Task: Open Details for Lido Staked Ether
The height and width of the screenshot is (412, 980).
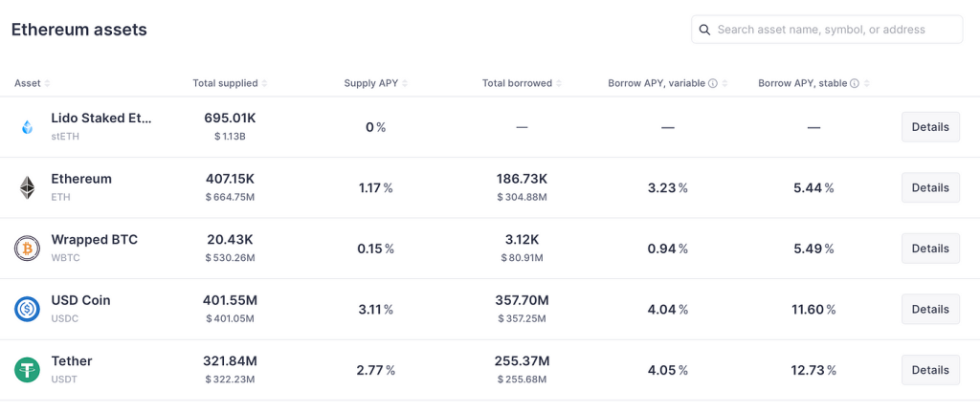Action: [930, 127]
